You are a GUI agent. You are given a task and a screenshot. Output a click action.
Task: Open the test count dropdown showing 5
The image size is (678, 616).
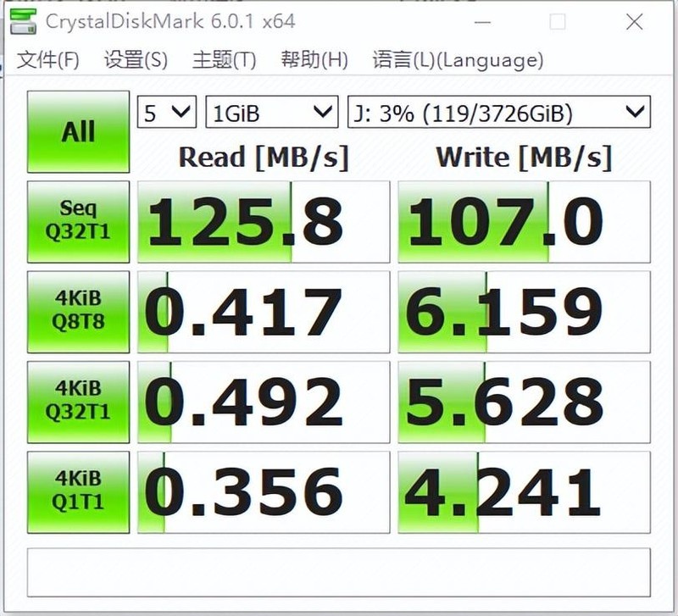(x=166, y=113)
